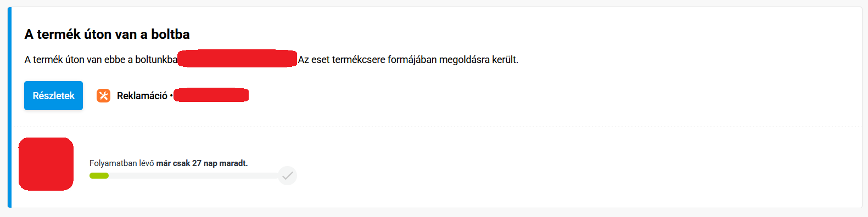Open the red redacted product thumbnail

pos(46,164)
